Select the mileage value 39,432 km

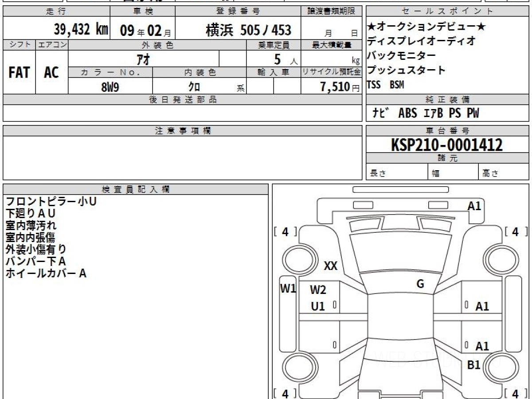(81, 30)
